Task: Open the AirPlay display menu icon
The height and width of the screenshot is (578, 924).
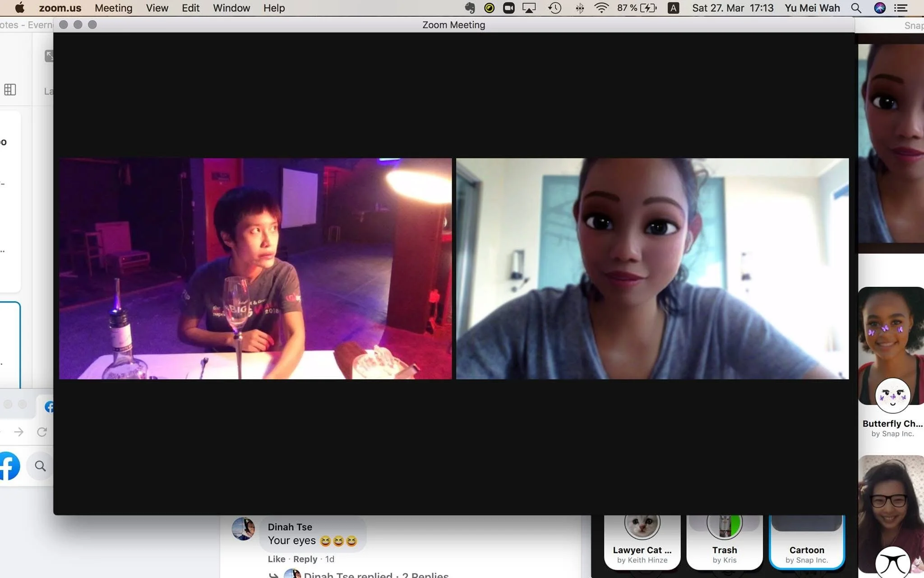Action: pos(529,8)
